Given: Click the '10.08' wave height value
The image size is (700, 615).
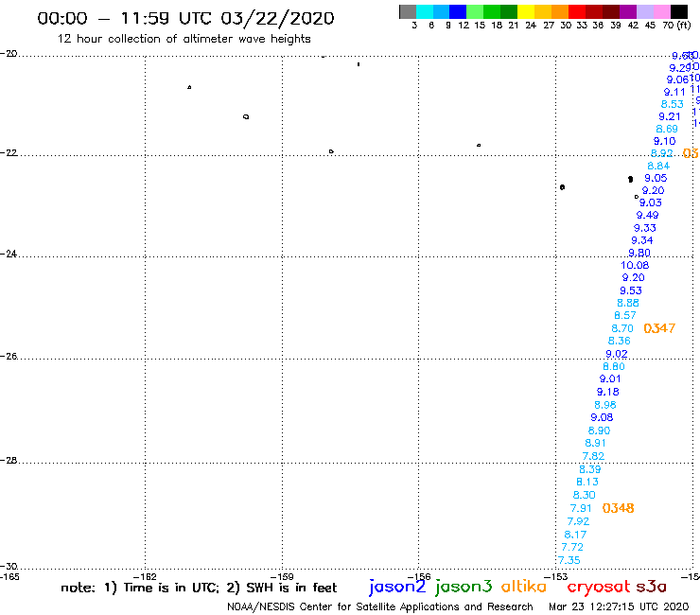Looking at the screenshot, I should click(x=635, y=265).
